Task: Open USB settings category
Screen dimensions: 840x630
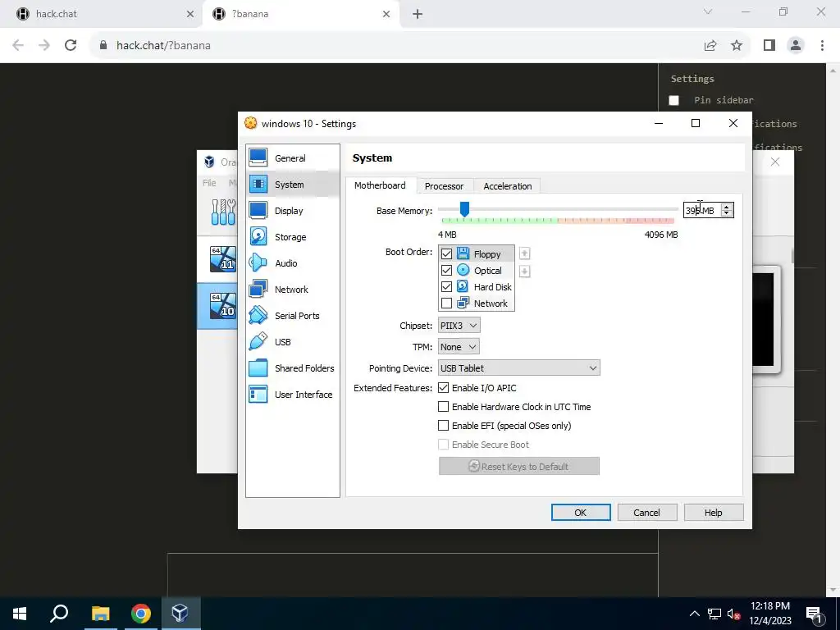Action: coord(293,342)
